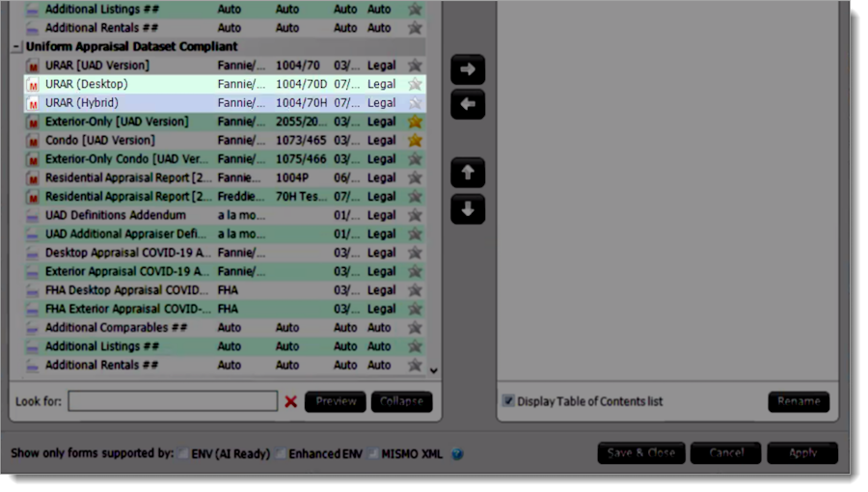Enable the Enhanced ENV filter checkbox
The image size is (868, 492).
281,453
